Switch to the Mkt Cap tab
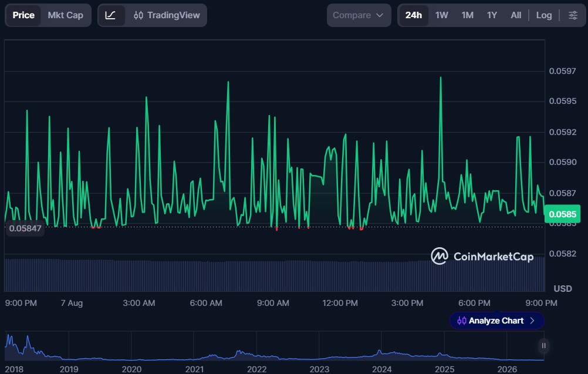The height and width of the screenshot is (374, 588). click(x=66, y=15)
